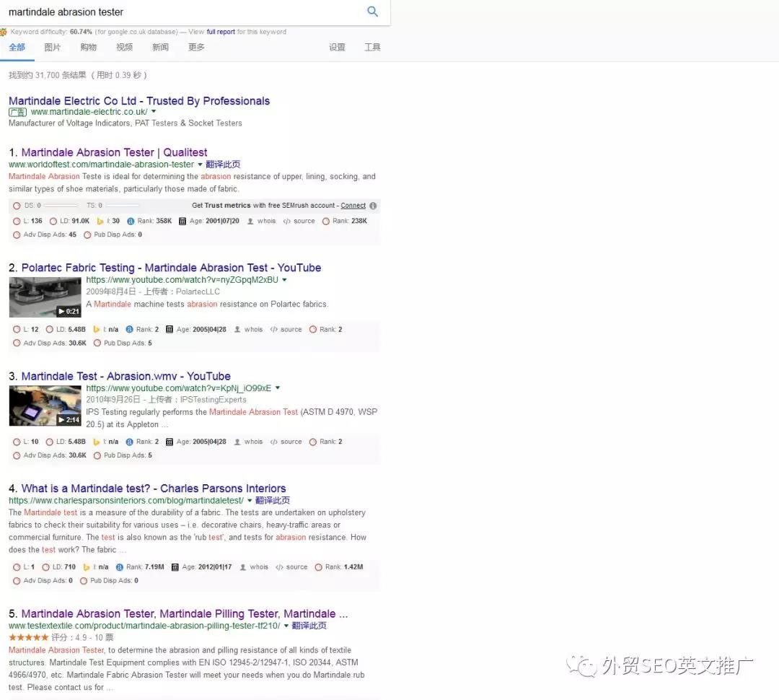Image resolution: width=779 pixels, height=700 pixels.
Task: Select the 全部 (All) results tab
Action: point(17,47)
